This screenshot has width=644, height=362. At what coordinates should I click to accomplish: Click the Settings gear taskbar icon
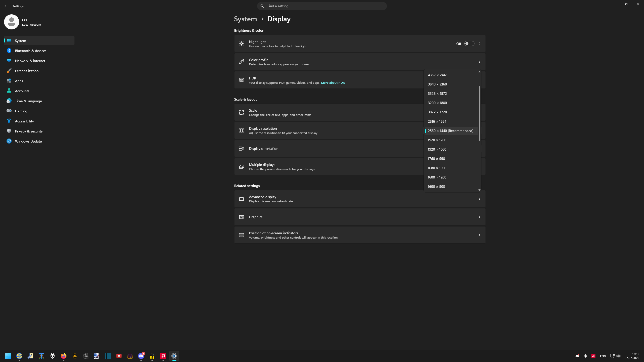click(x=174, y=356)
